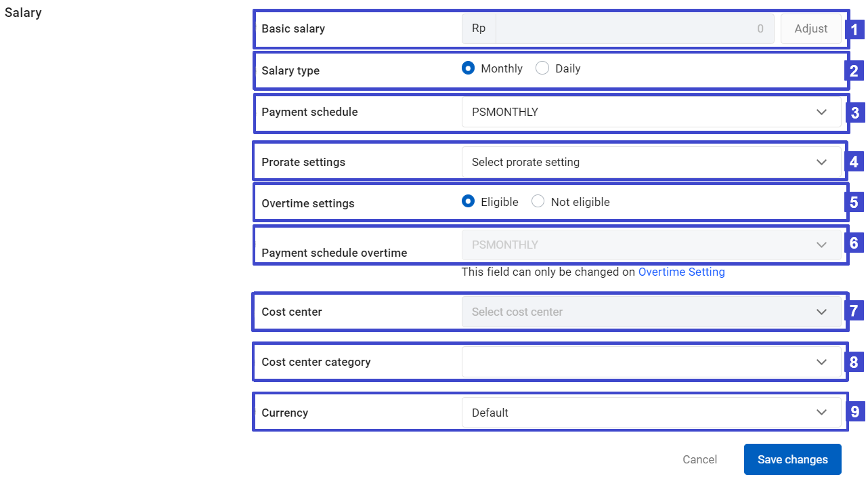Click the chevron on Cost center category

point(822,362)
